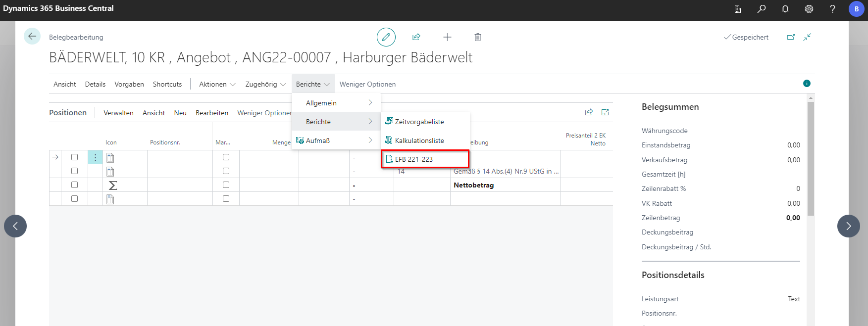Expand the Aktionen dropdown
The height and width of the screenshot is (326, 868).
217,84
